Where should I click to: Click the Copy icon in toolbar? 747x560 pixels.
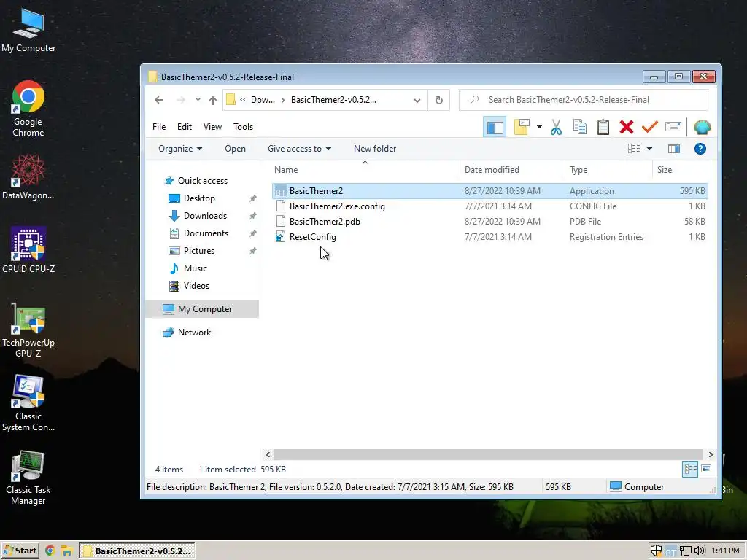pos(580,127)
